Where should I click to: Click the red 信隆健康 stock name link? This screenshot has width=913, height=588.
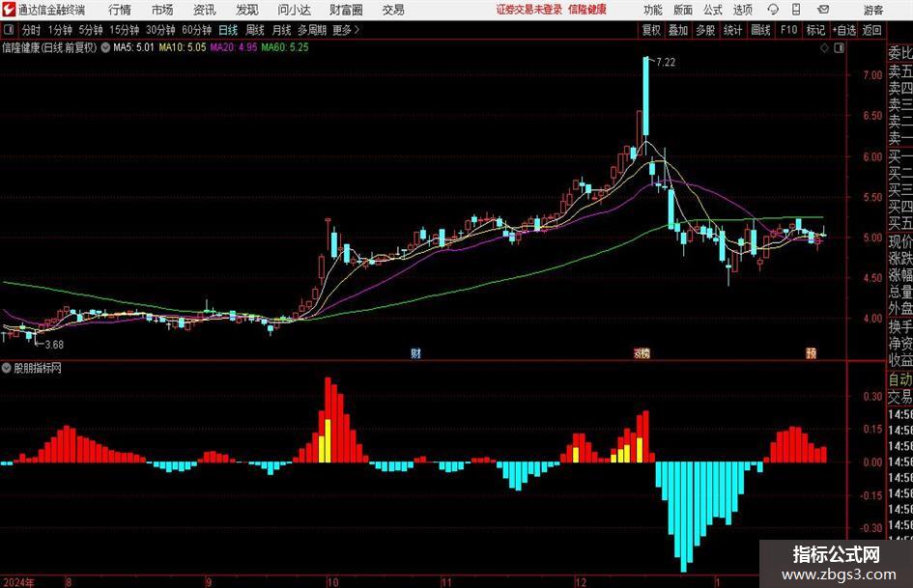coord(587,10)
